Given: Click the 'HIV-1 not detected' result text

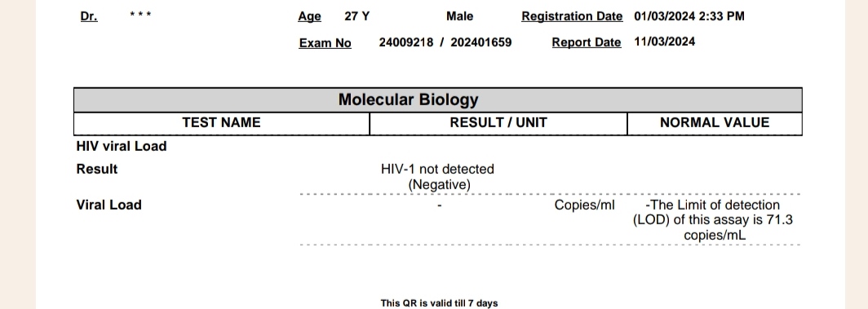Looking at the screenshot, I should pos(437,169).
